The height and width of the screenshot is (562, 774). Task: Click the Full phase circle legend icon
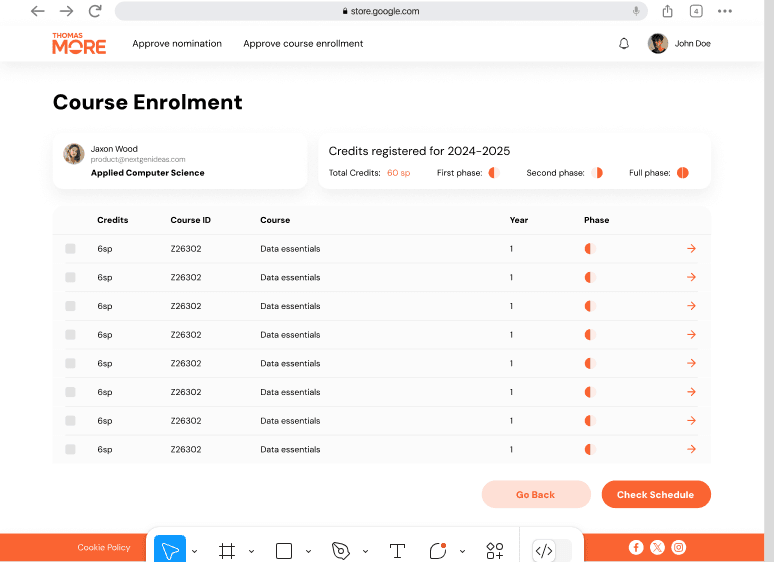point(683,173)
